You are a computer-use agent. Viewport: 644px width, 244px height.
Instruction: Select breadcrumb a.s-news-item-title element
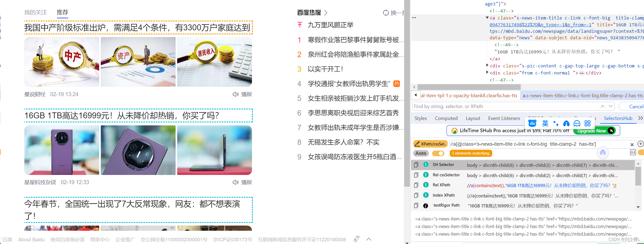click(583, 96)
